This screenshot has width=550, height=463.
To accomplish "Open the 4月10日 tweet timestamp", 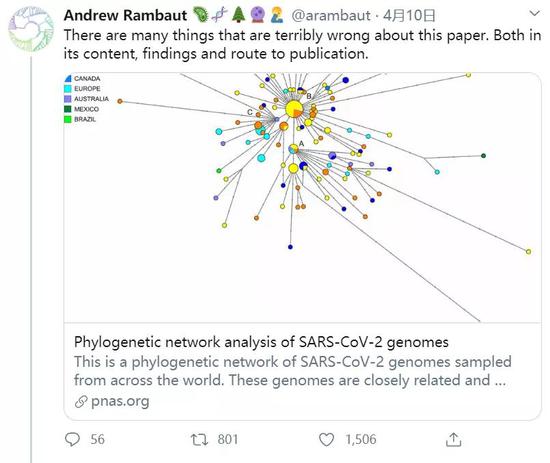I will pos(409,15).
